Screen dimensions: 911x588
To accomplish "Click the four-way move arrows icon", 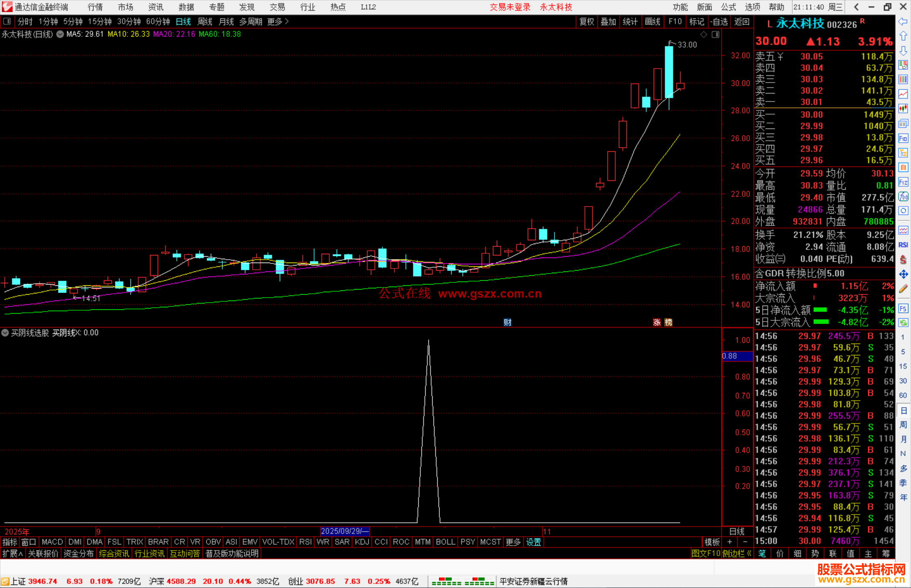I will 903,274.
